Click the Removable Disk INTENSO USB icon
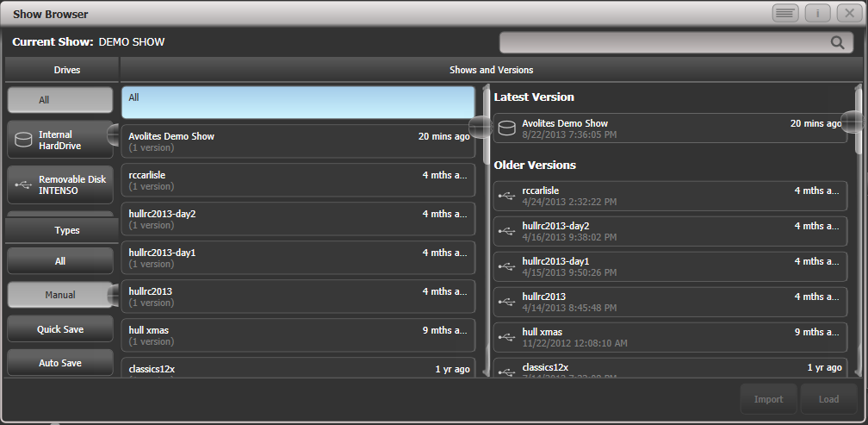 click(x=23, y=184)
